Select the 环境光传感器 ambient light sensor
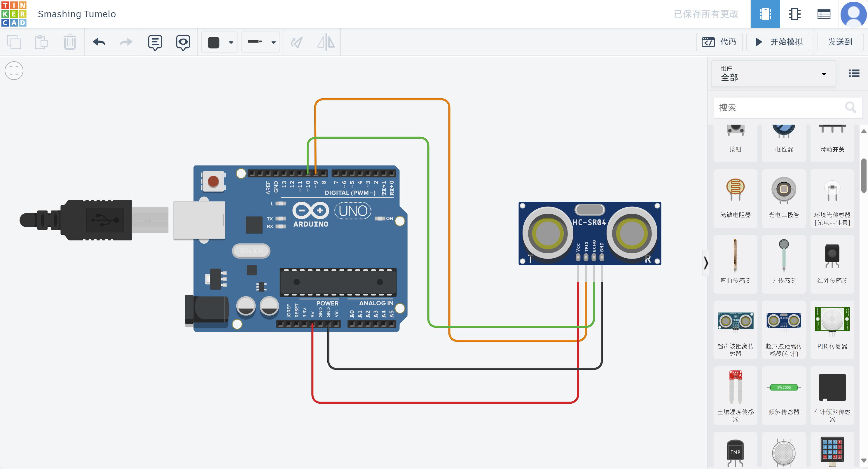Viewport: 868px width, 469px height. (832, 198)
